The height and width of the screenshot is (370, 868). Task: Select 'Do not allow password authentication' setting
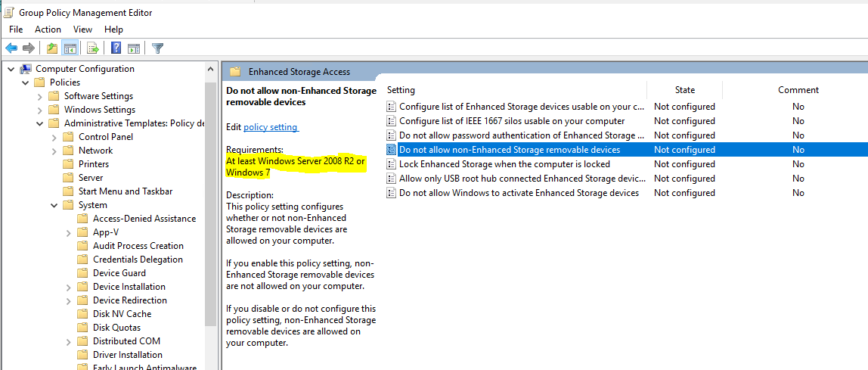(x=522, y=135)
